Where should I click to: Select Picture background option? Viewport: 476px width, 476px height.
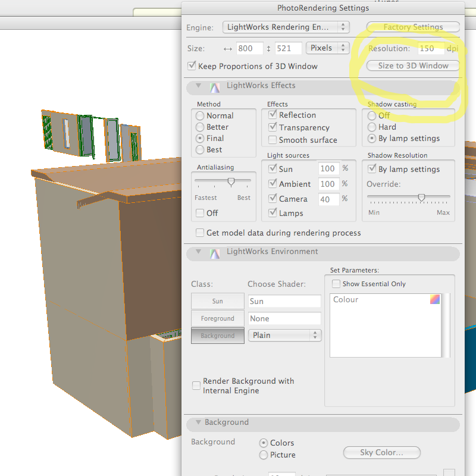point(264,455)
